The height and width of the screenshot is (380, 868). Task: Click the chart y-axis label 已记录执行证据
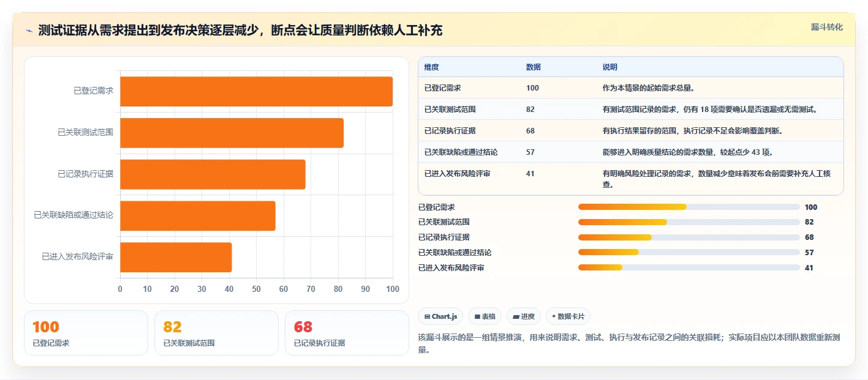click(85, 174)
